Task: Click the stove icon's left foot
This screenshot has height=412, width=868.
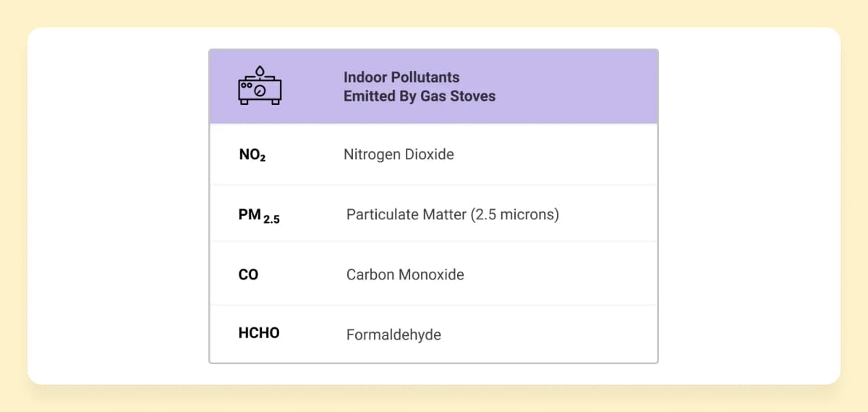Action: (x=245, y=103)
